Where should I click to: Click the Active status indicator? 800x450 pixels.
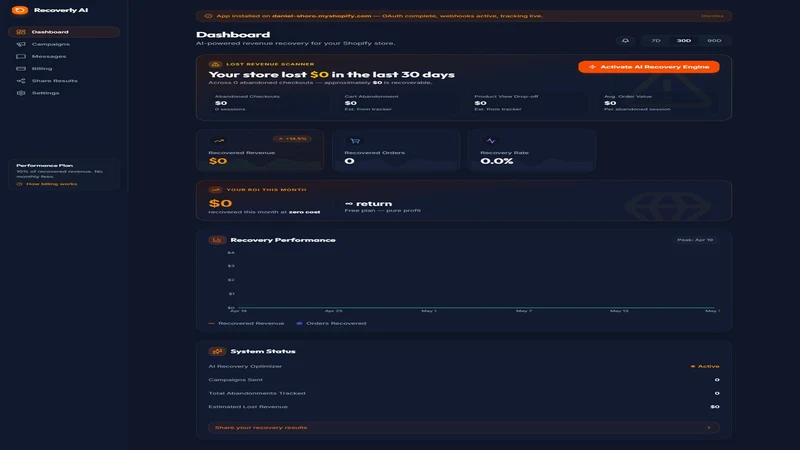tap(705, 366)
